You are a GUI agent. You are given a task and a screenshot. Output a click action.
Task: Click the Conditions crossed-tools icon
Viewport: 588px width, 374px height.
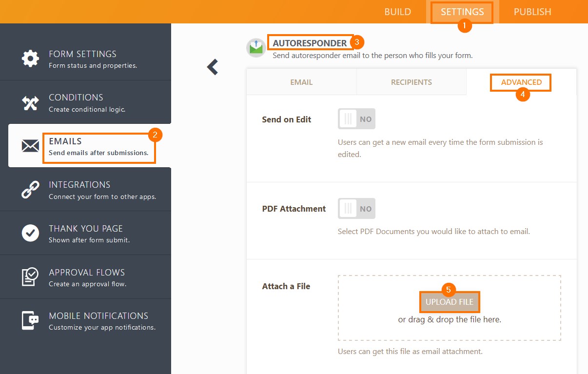click(30, 102)
